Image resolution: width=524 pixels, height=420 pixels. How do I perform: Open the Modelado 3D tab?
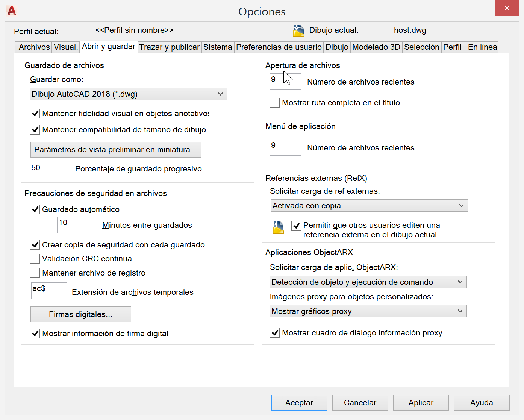click(x=376, y=47)
